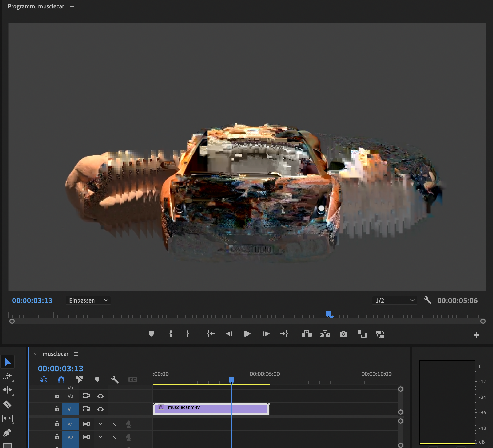Open the musclecar timeline panel menu
This screenshot has height=448, width=493.
point(76,354)
